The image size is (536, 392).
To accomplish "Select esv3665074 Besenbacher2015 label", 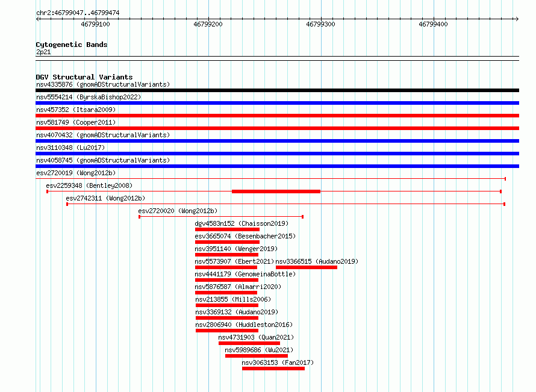I will (x=245, y=236).
